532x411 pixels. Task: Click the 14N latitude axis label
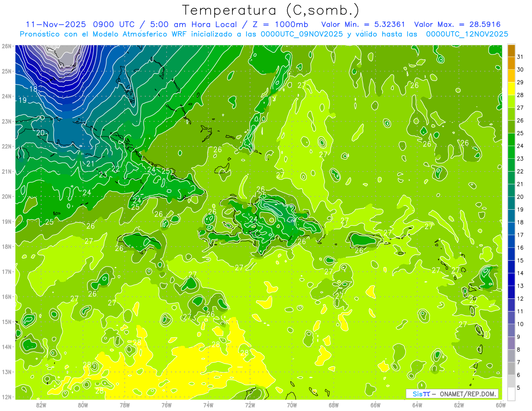pyautogui.click(x=6, y=347)
